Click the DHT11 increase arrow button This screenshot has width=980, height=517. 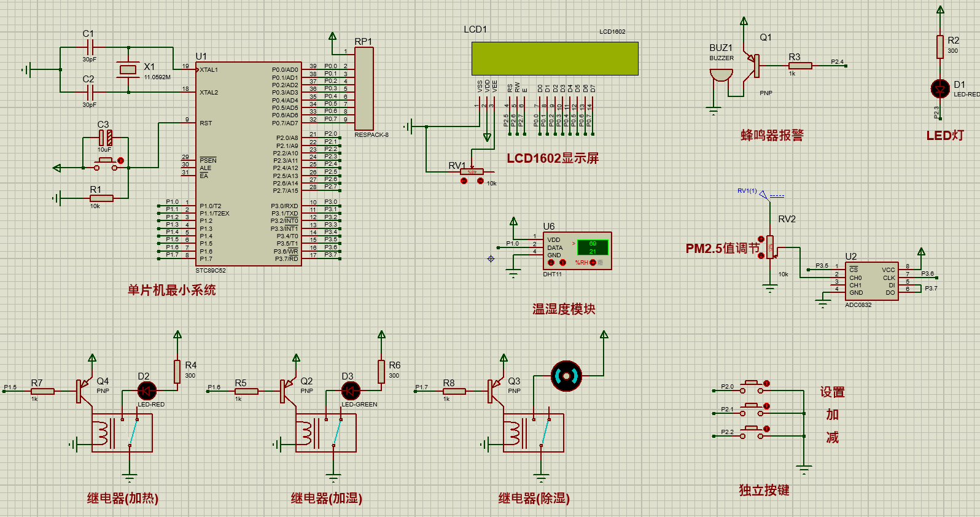coord(562,262)
